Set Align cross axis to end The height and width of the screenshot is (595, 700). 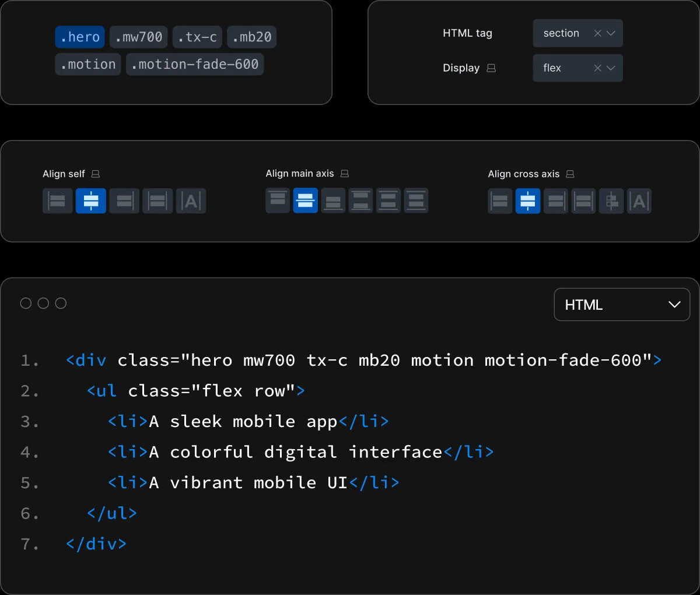(556, 201)
